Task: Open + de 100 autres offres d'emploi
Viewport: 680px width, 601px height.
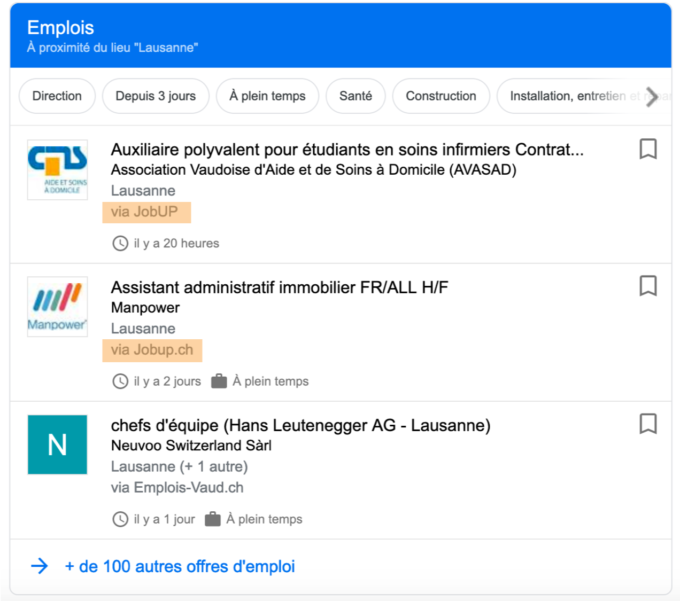Action: pos(180,566)
